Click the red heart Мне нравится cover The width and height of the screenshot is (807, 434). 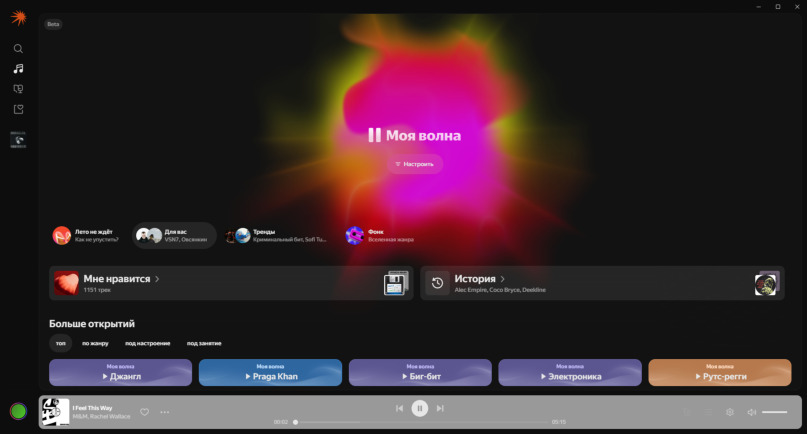66,283
